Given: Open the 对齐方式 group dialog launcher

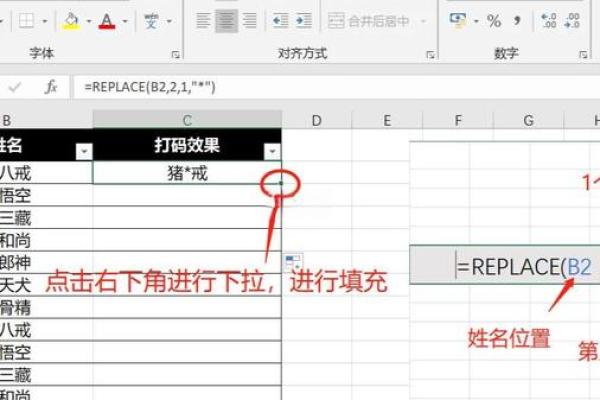Looking at the screenshot, I should click(x=430, y=55).
